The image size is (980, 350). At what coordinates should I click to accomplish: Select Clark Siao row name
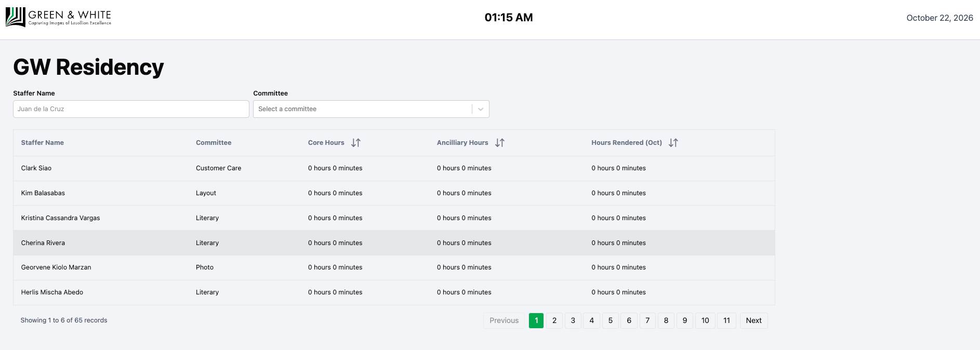coord(36,168)
